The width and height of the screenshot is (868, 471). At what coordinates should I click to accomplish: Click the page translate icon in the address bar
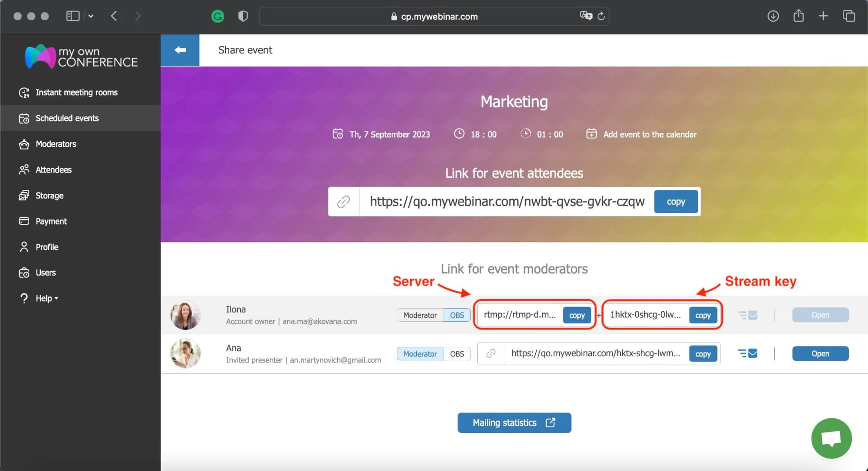586,16
